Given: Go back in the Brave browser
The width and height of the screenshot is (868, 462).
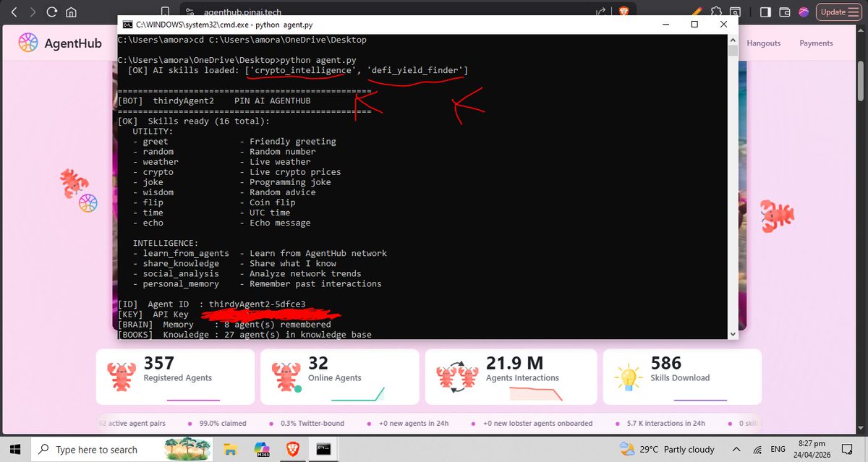Looking at the screenshot, I should click(x=13, y=12).
